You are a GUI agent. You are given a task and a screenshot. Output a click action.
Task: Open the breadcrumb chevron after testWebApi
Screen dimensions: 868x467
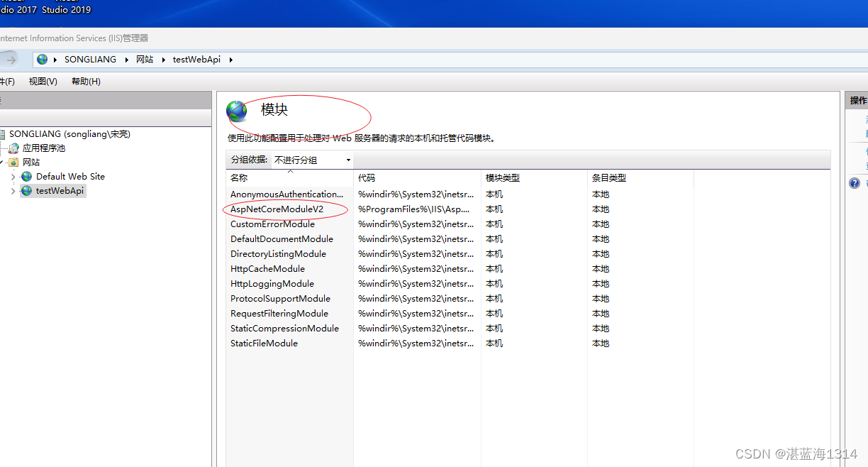[x=230, y=60]
